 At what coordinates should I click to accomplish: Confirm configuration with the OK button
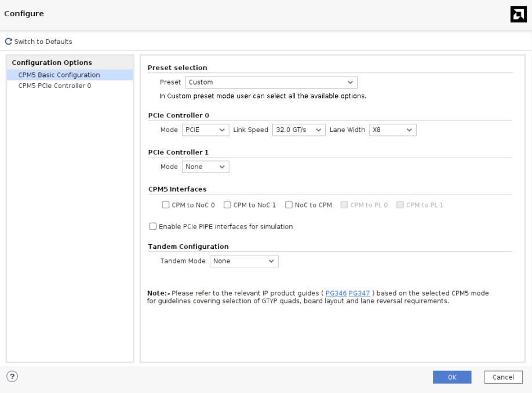pyautogui.click(x=452, y=377)
